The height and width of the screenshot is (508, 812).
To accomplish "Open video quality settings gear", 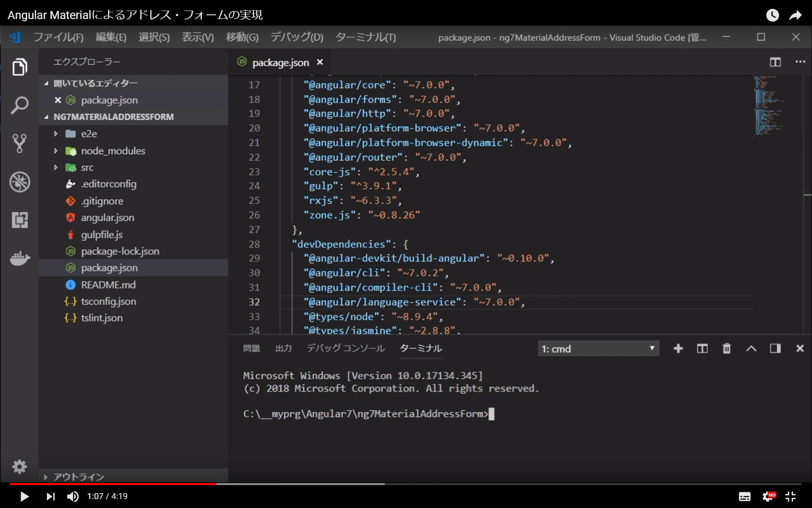I will click(768, 496).
